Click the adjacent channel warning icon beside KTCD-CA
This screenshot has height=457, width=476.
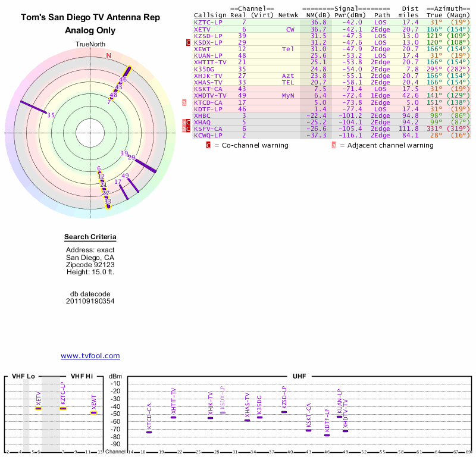184,102
